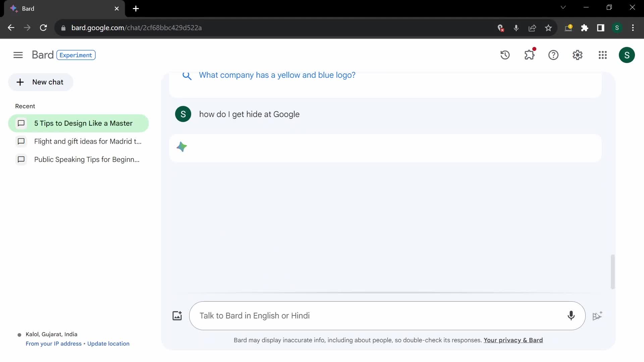Image resolution: width=644 pixels, height=362 pixels.
Task: Open Chrome profile S avatar
Action: [x=617, y=28]
